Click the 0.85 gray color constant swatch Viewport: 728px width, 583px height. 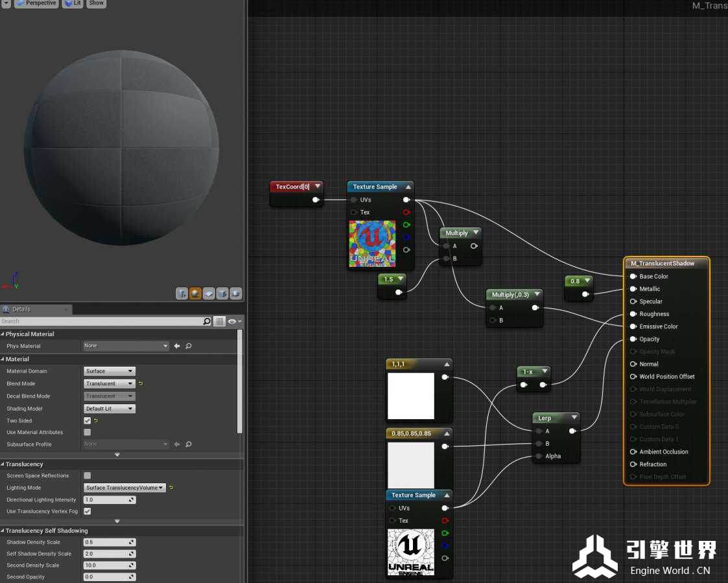pos(410,464)
